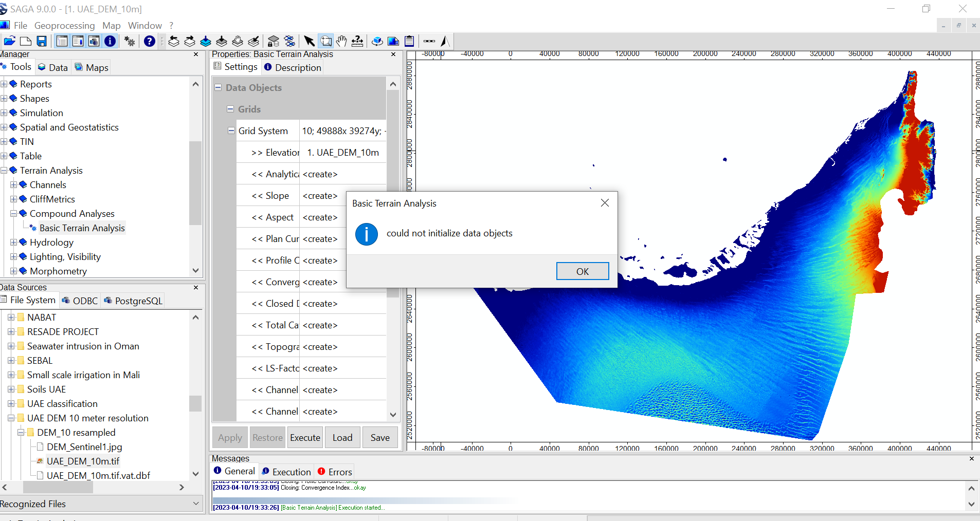
Task: Select the Zoom magnifier map tool
Action: (325, 41)
